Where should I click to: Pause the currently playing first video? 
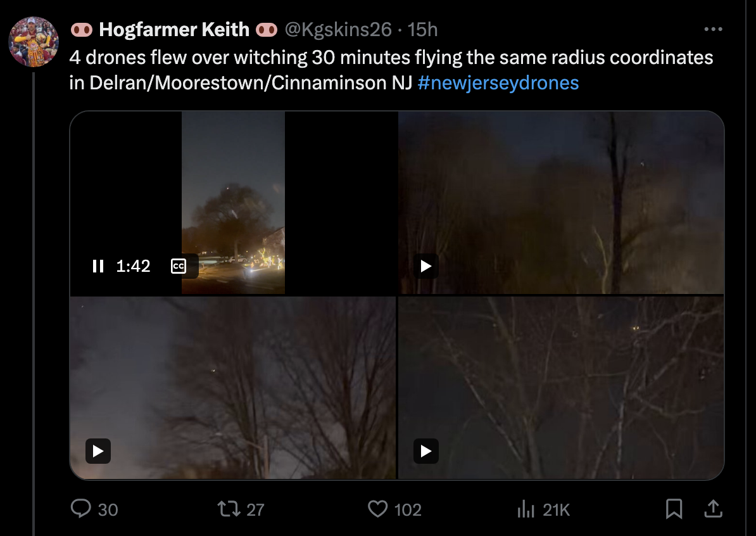point(98,266)
